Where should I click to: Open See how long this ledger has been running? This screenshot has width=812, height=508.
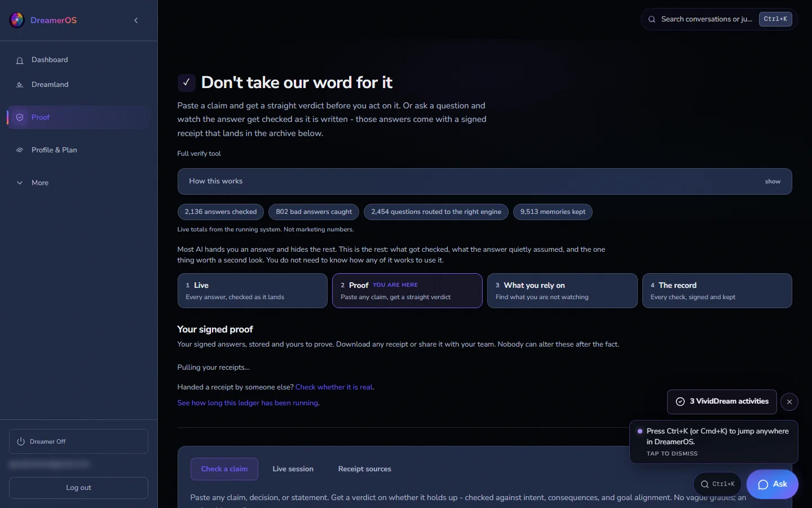(x=248, y=403)
